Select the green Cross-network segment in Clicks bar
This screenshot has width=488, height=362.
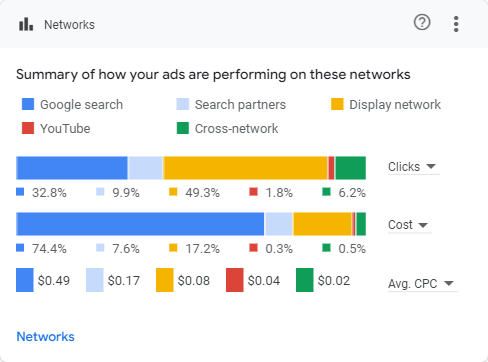[350, 168]
